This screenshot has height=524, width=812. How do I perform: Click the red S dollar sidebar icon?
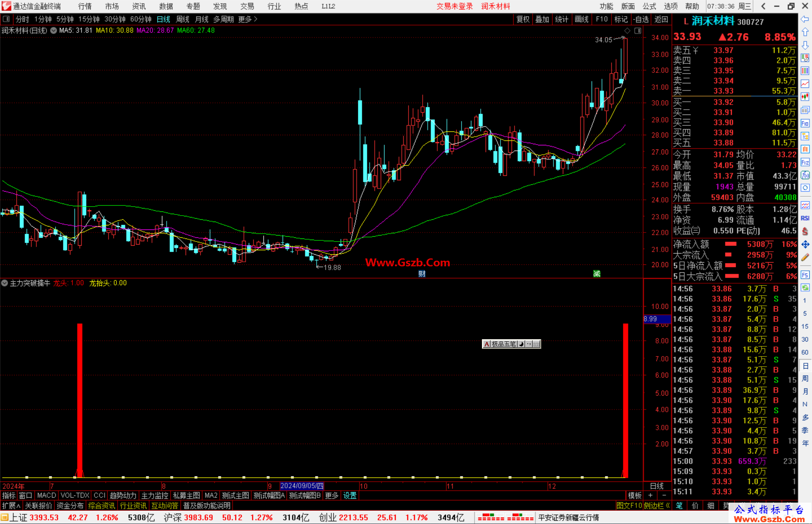(805, 231)
